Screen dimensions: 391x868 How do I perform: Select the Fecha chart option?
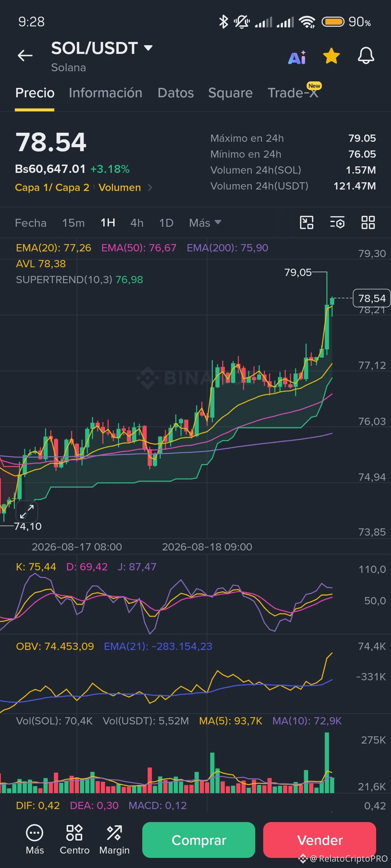[31, 223]
